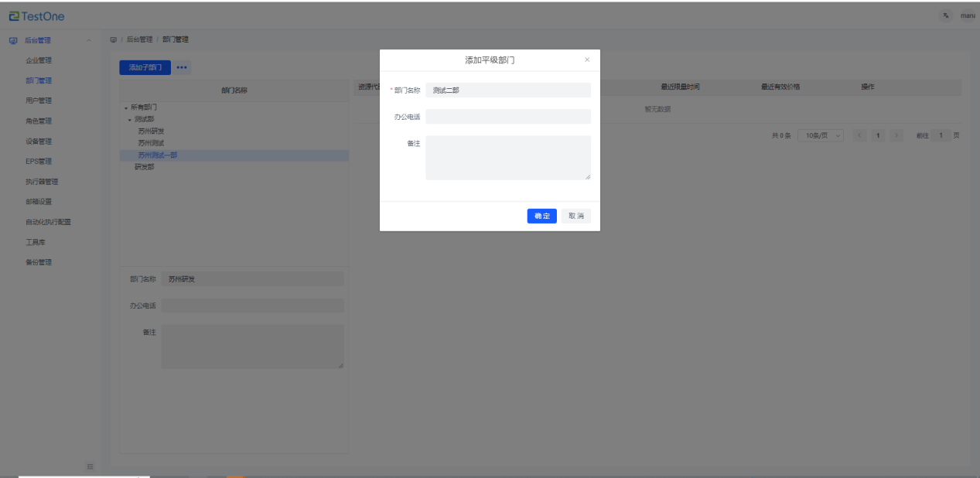Close the 添加平级部门 dialog with the X
980x478 pixels.
pos(587,60)
